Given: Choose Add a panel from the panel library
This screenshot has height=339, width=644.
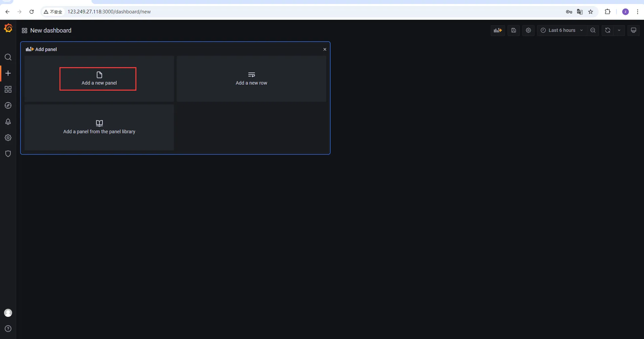Looking at the screenshot, I should point(99,127).
